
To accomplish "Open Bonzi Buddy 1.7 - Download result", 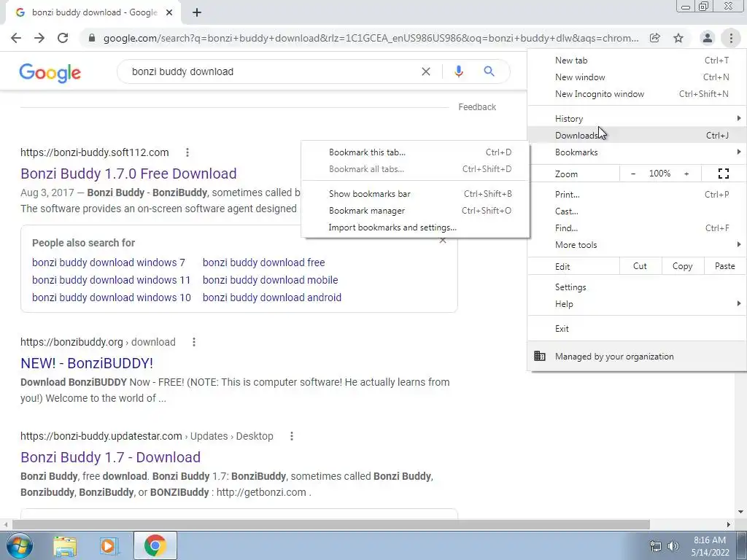I will [111, 457].
